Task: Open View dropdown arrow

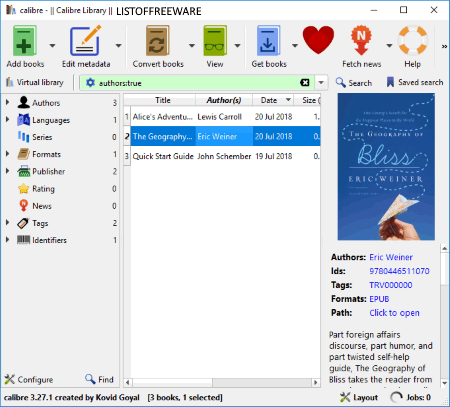Action: pos(237,45)
